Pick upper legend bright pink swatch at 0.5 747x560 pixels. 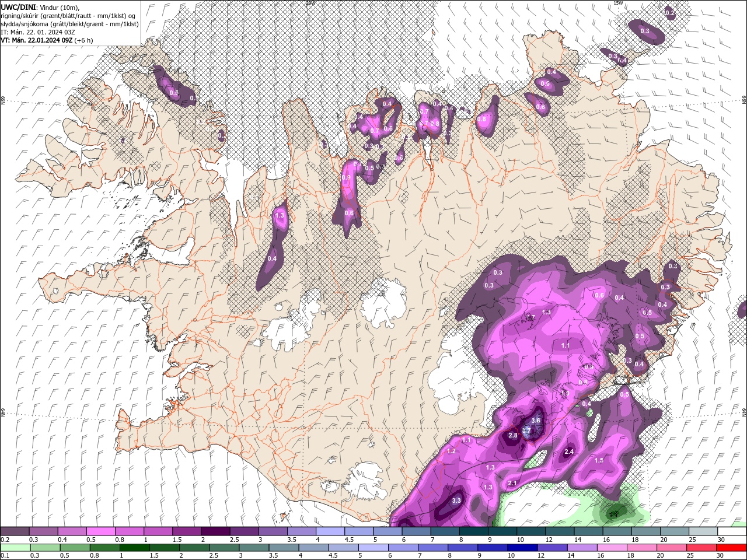[100, 531]
